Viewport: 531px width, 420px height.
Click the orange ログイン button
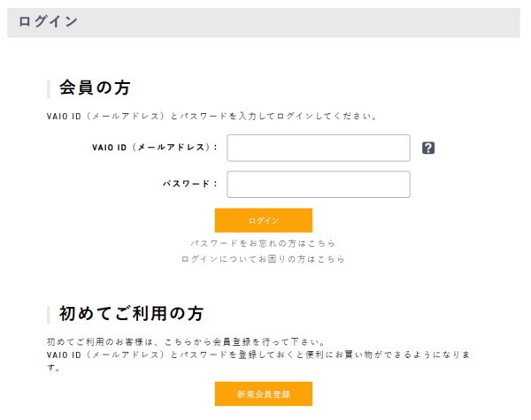point(264,220)
